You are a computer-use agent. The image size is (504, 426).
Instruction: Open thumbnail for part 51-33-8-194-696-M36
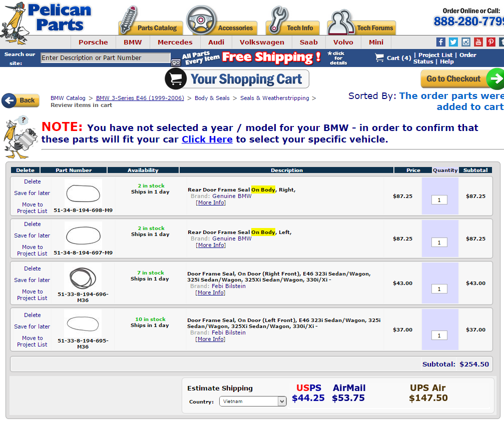click(x=83, y=277)
